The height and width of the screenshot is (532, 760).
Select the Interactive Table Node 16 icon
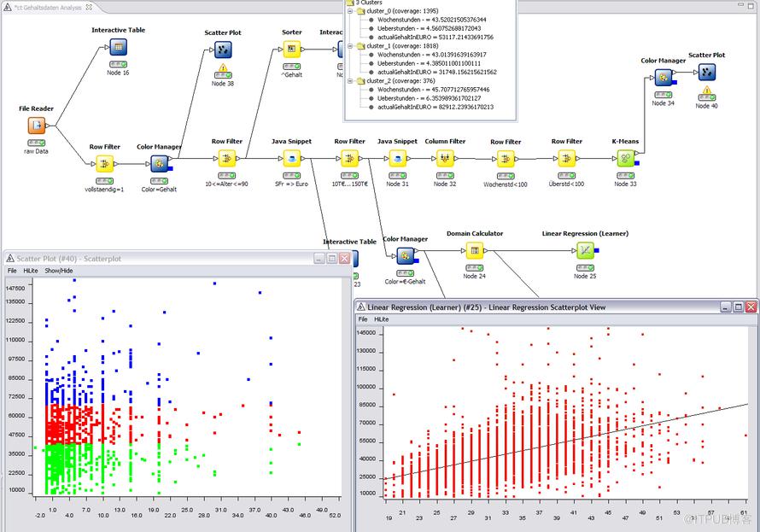point(118,47)
